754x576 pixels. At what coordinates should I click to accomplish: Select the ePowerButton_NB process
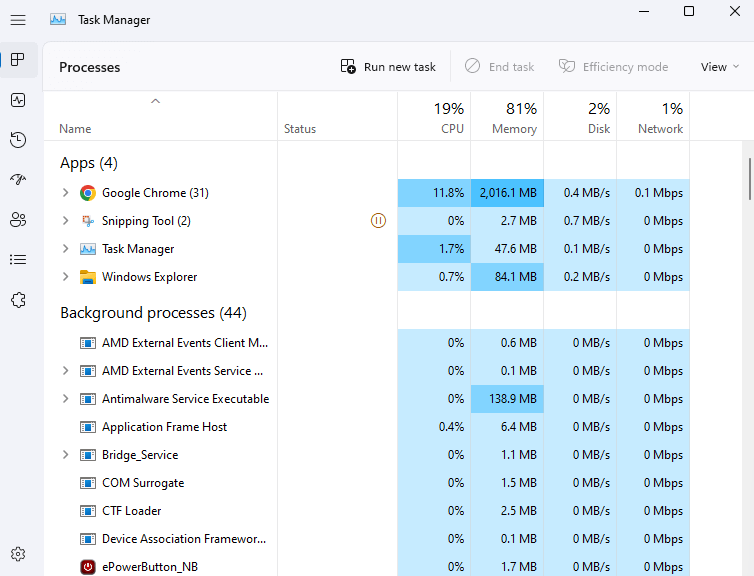[x=149, y=567]
